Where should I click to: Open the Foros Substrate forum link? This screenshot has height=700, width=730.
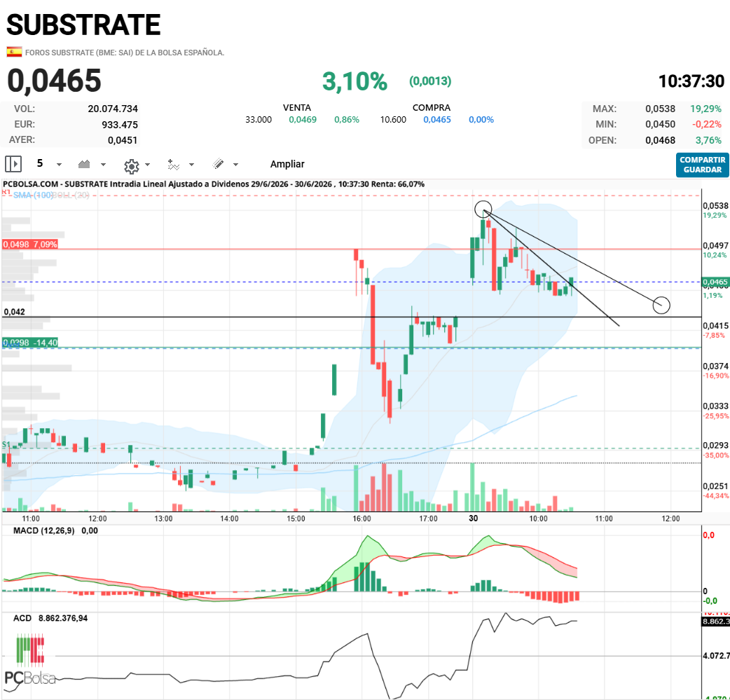pos(125,53)
